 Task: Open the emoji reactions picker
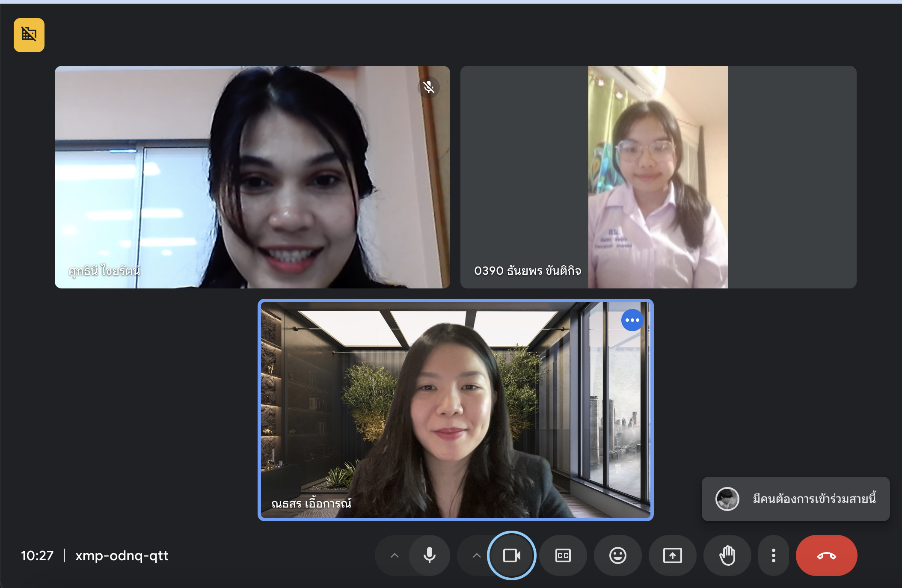[617, 555]
